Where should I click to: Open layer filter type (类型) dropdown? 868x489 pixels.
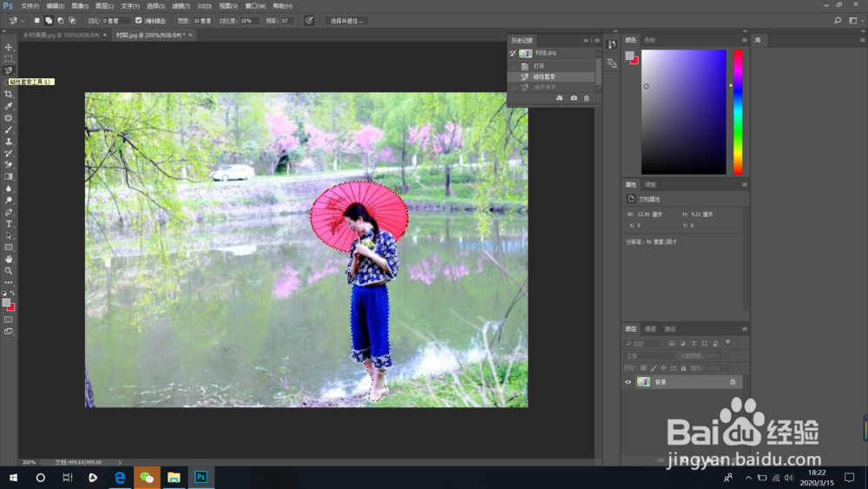tap(642, 343)
